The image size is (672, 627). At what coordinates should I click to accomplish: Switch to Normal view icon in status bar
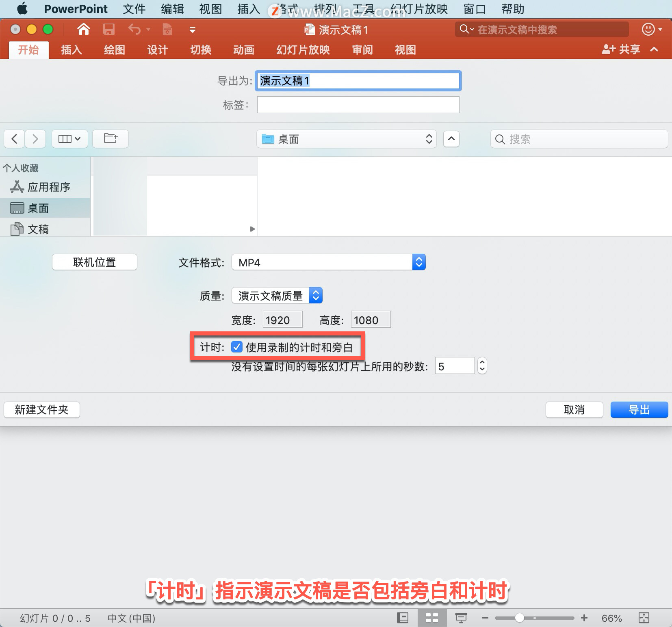(x=402, y=618)
